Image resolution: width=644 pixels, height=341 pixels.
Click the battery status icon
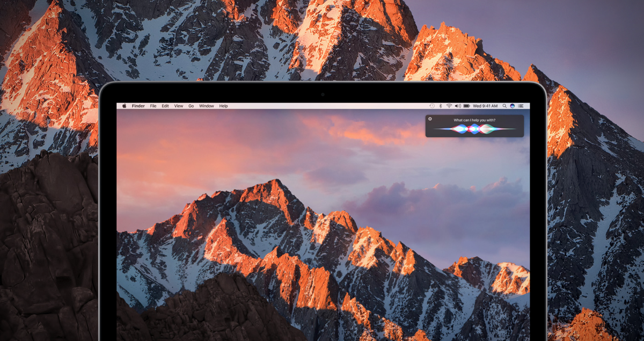tap(467, 106)
